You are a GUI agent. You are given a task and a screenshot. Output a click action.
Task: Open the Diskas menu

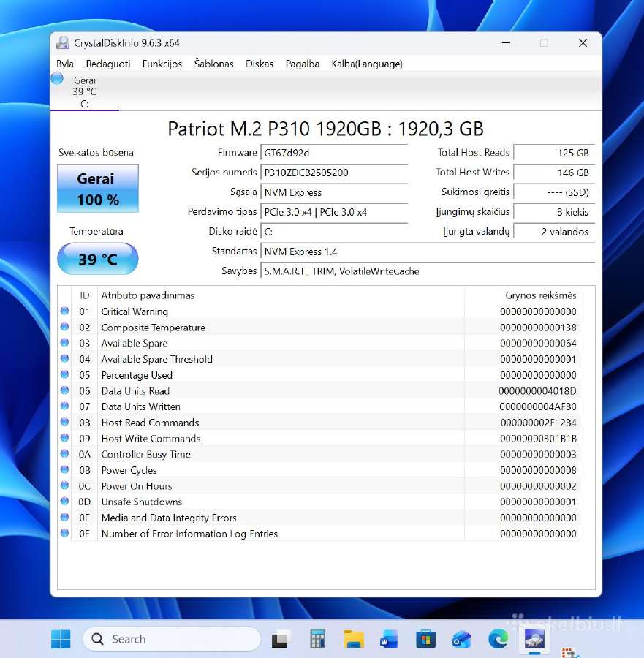pos(260,64)
